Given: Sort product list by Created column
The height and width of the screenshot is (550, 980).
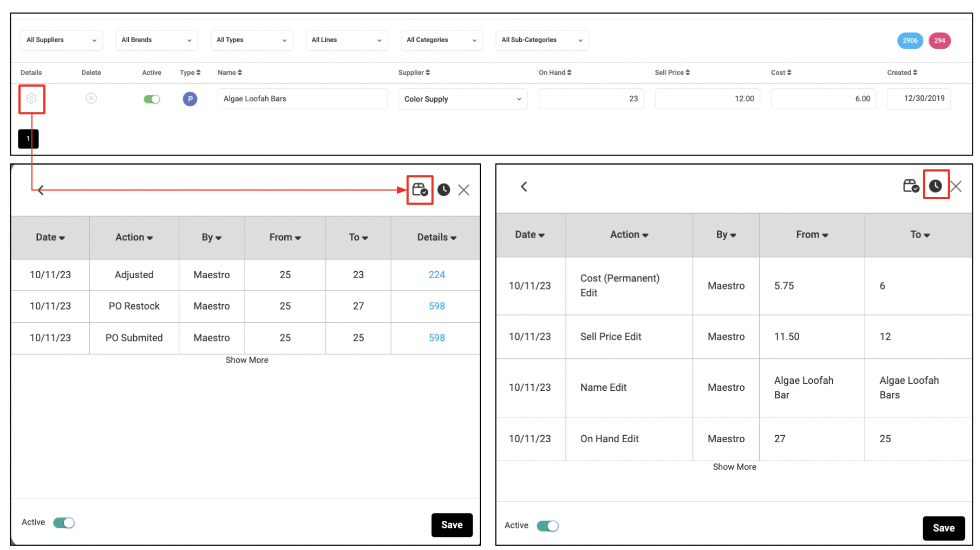Looking at the screenshot, I should click(902, 73).
